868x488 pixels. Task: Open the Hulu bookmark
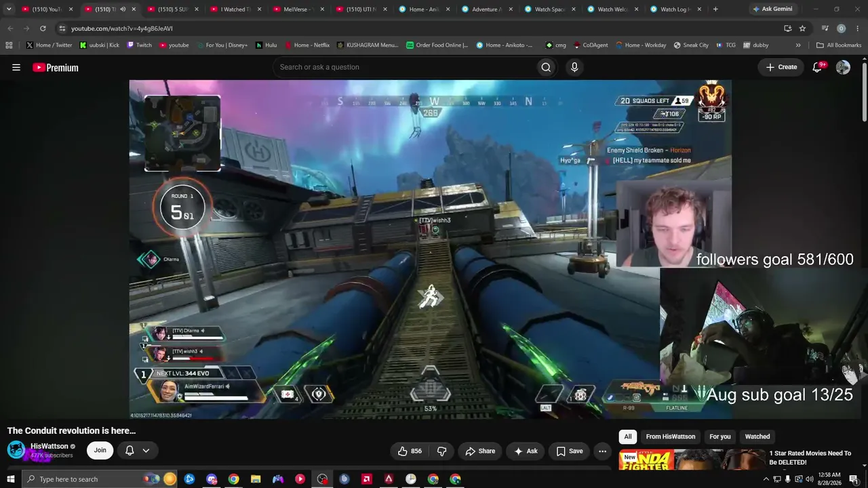pos(266,45)
